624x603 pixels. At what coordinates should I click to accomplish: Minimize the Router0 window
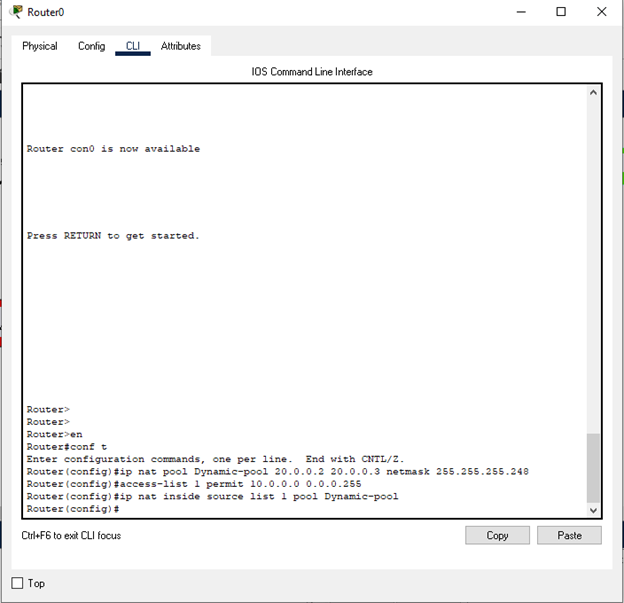tap(521, 12)
